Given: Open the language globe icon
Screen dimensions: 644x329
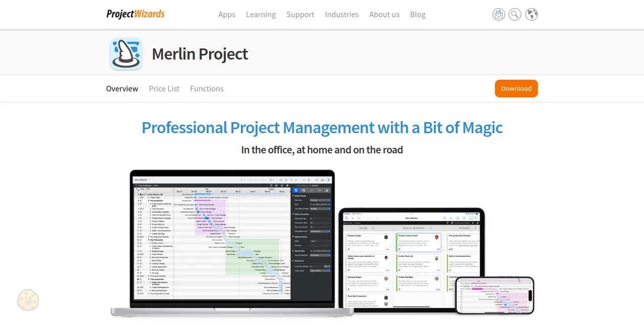Looking at the screenshot, I should 531,14.
